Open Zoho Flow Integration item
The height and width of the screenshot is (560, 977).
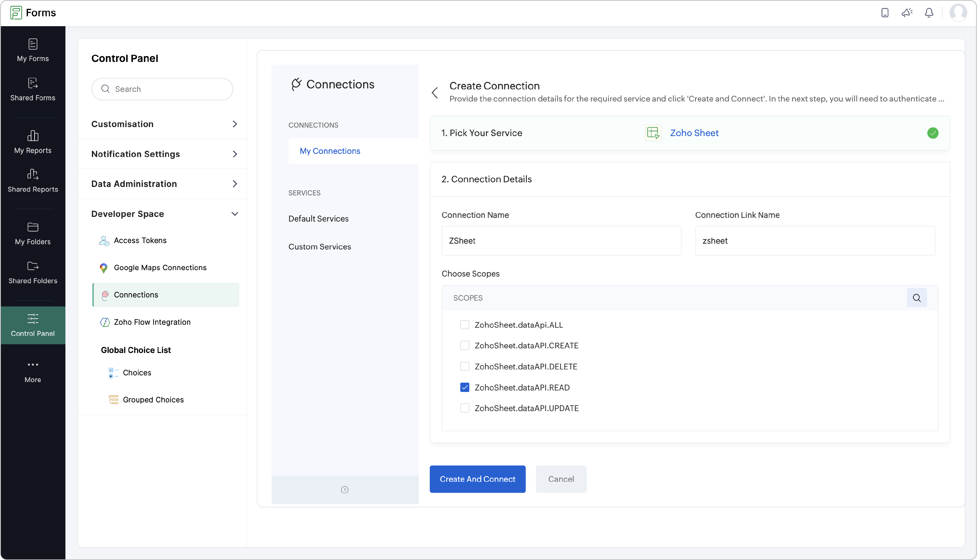click(x=152, y=322)
